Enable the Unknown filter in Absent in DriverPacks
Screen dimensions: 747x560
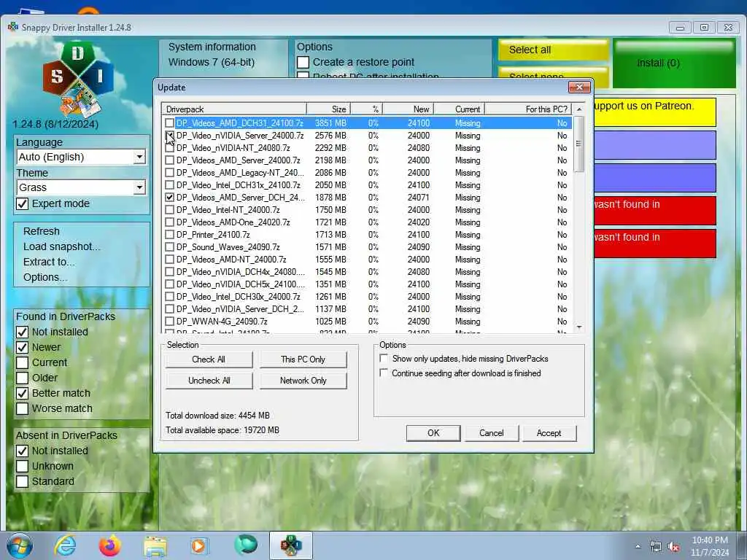point(22,466)
